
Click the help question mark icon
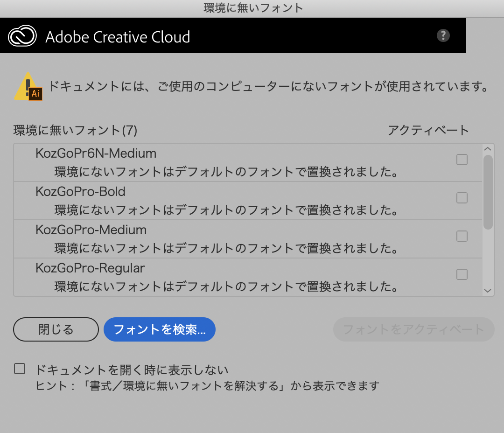[x=443, y=35]
